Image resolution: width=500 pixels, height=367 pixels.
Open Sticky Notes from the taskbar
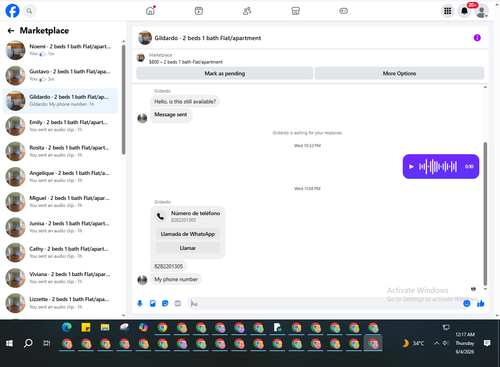click(x=86, y=328)
